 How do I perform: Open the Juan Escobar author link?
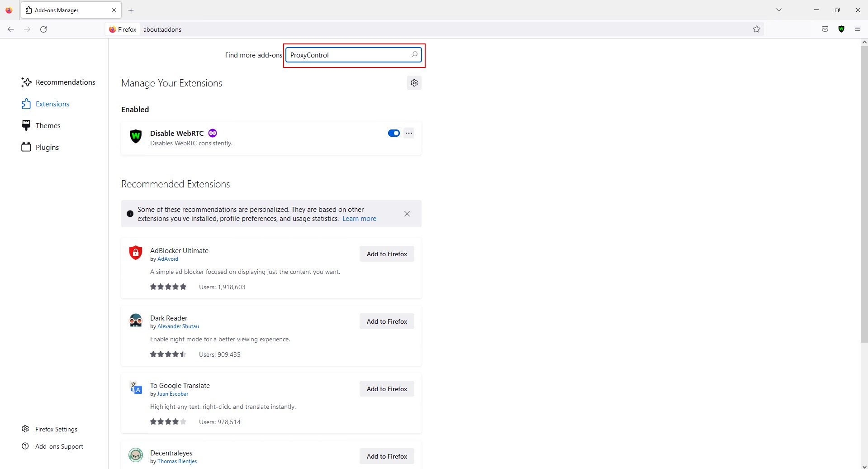click(173, 394)
